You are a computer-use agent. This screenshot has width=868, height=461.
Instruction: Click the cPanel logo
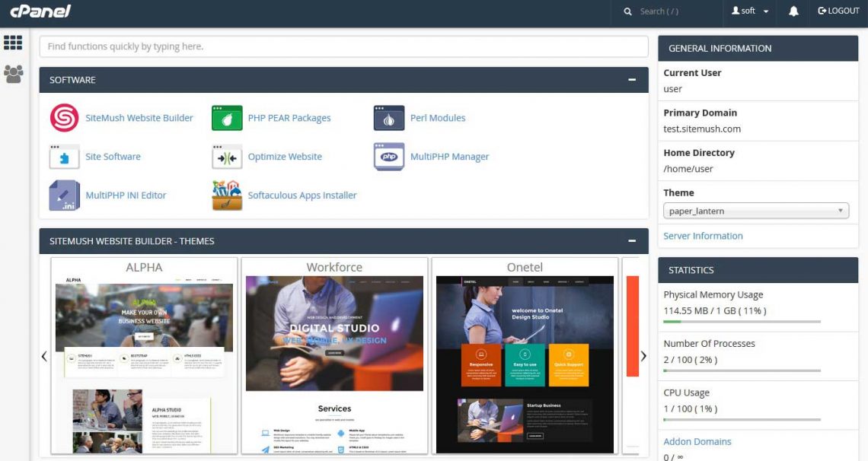pyautogui.click(x=41, y=11)
